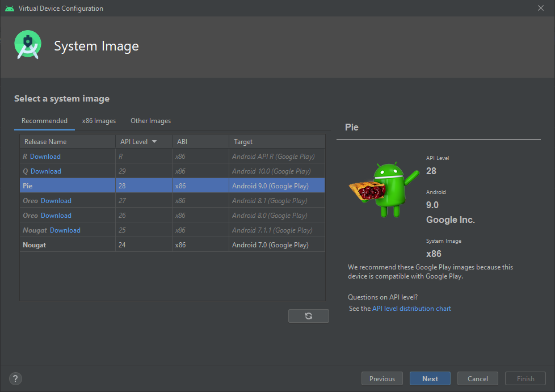The height and width of the screenshot is (392, 555).
Task: Sort by the API Level column arrow
Action: point(154,141)
